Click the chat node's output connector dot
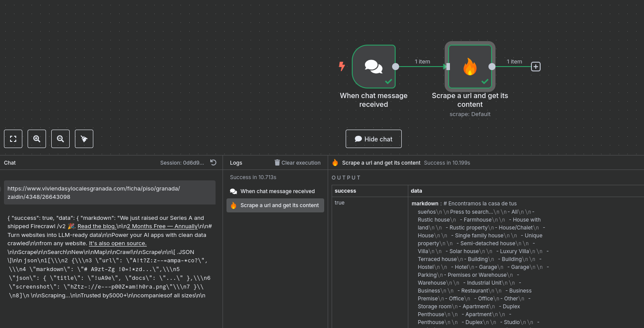This screenshot has height=328, width=644. click(x=396, y=67)
